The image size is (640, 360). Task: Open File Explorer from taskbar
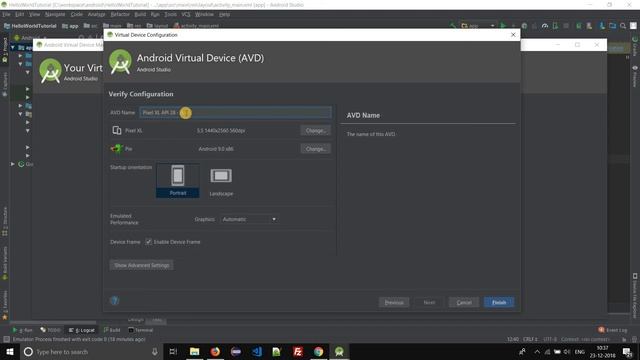(x=195, y=351)
